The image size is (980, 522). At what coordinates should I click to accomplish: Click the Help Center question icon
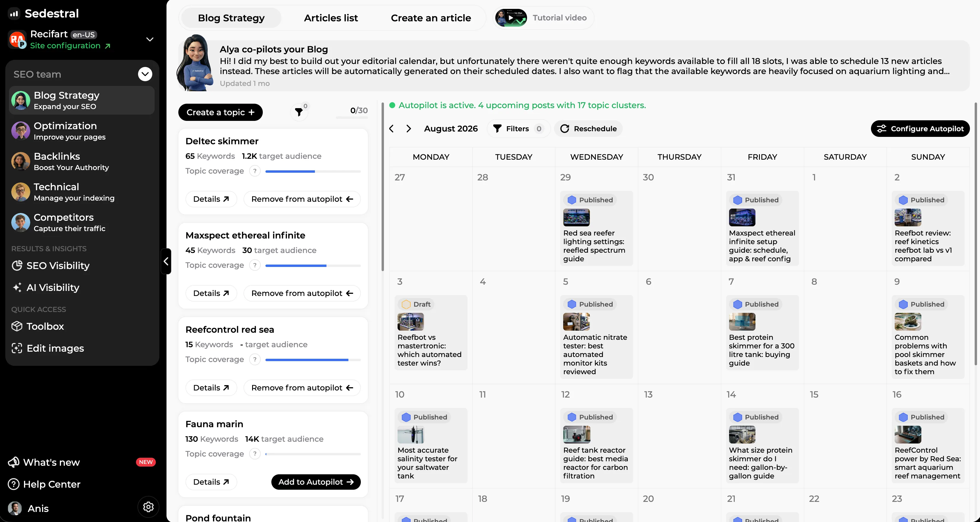pyautogui.click(x=14, y=484)
